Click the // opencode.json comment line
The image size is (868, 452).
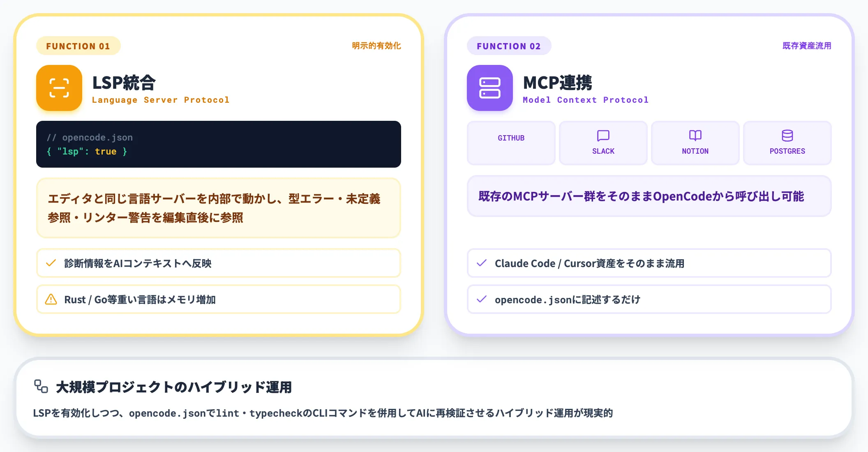point(90,137)
